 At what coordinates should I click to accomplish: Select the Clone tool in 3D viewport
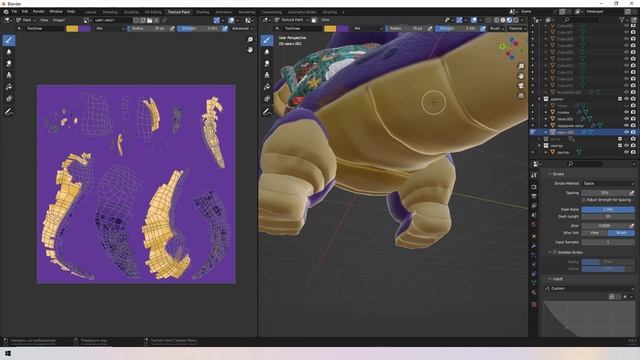point(267,76)
